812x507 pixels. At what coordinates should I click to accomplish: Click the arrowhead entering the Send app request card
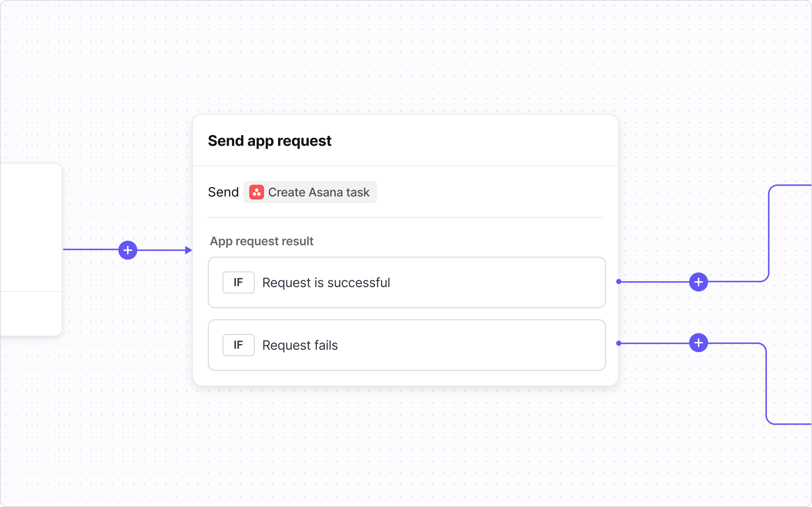click(189, 250)
